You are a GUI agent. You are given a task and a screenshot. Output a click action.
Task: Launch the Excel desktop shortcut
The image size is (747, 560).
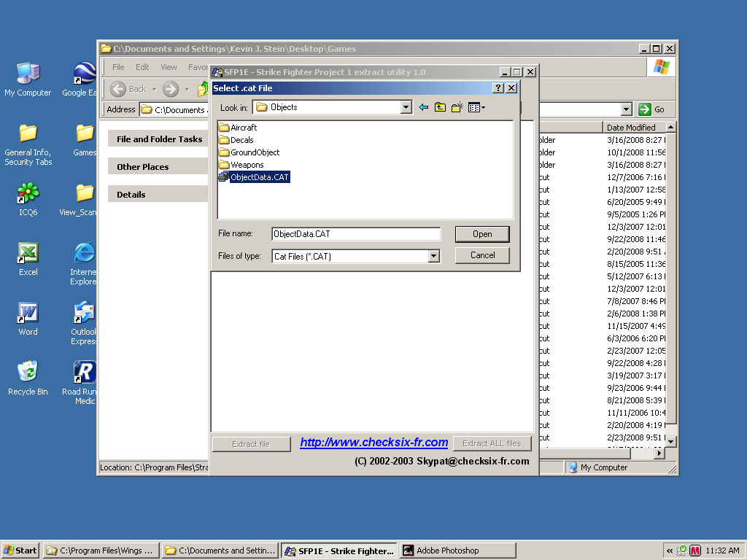coord(28,260)
